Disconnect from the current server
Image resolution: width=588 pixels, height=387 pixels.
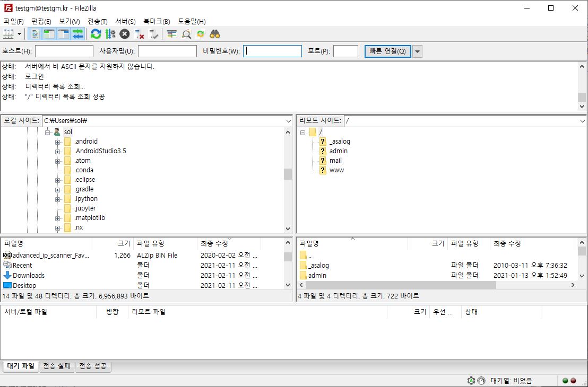[139, 34]
